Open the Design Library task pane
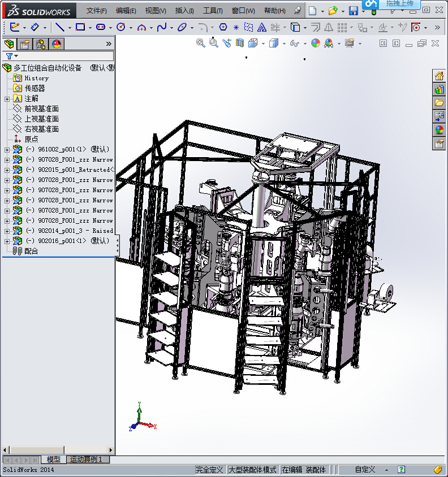 439,89
